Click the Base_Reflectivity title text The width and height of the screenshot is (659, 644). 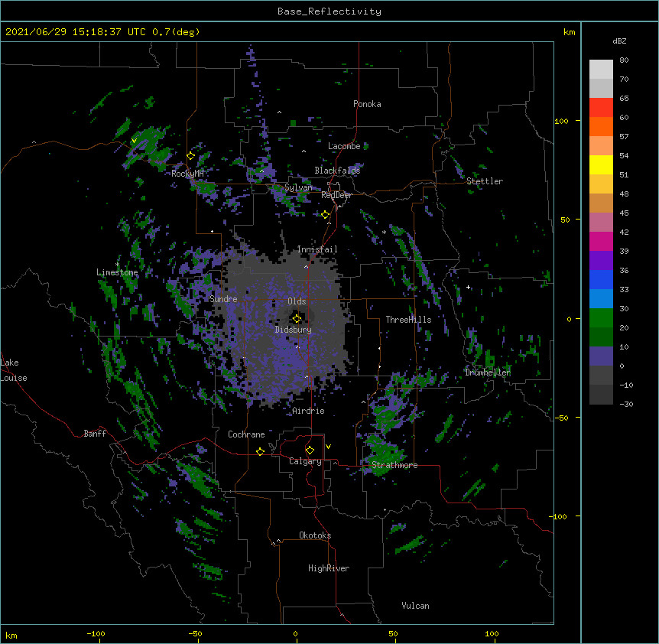click(x=329, y=11)
